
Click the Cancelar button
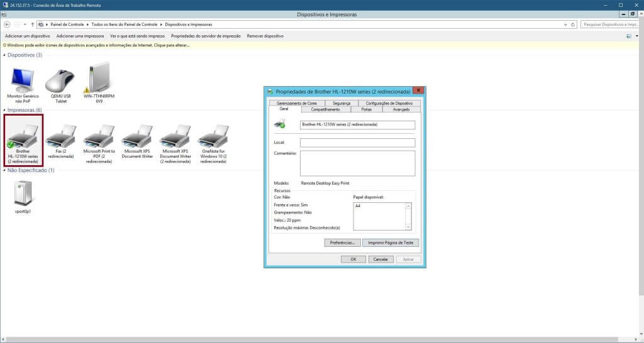click(380, 259)
